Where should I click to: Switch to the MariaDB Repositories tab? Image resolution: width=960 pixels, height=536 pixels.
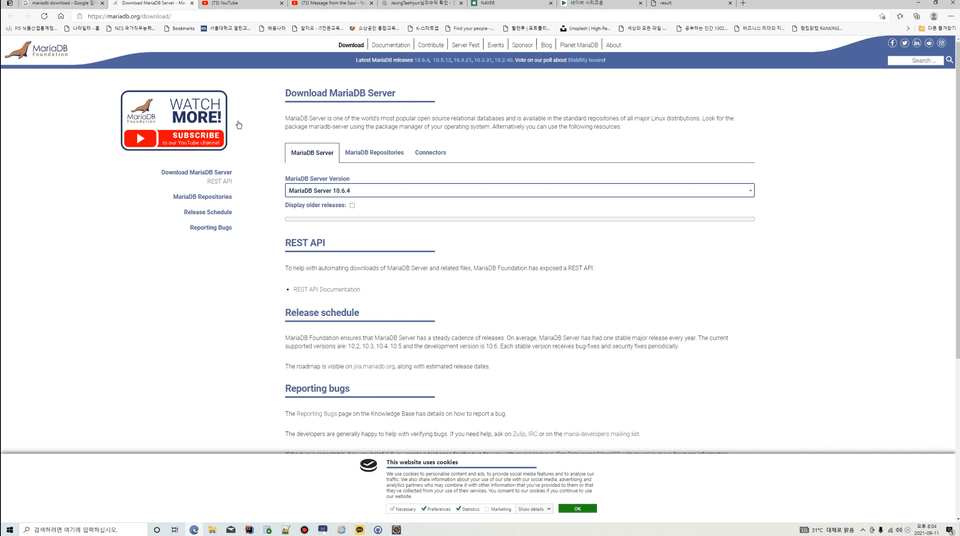374,153
